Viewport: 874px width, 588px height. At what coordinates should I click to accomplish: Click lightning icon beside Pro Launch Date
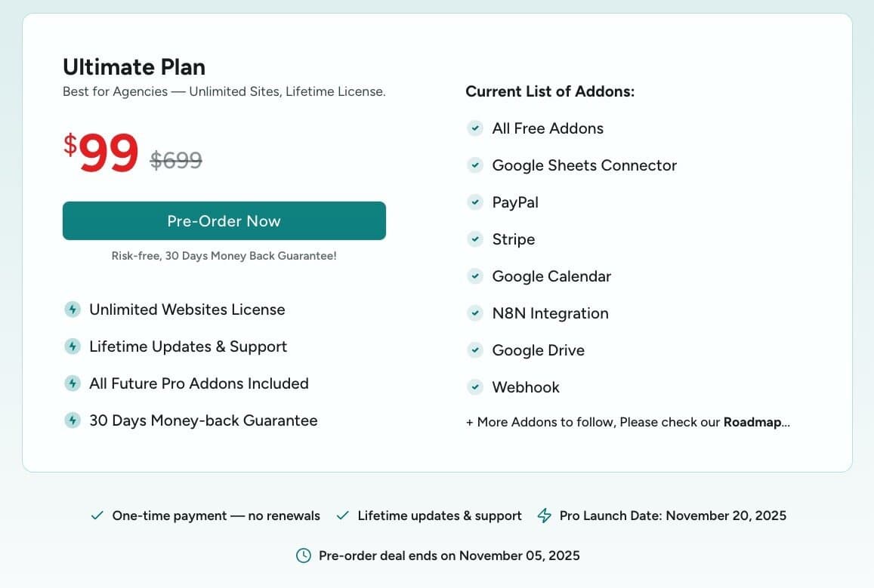[x=544, y=516]
